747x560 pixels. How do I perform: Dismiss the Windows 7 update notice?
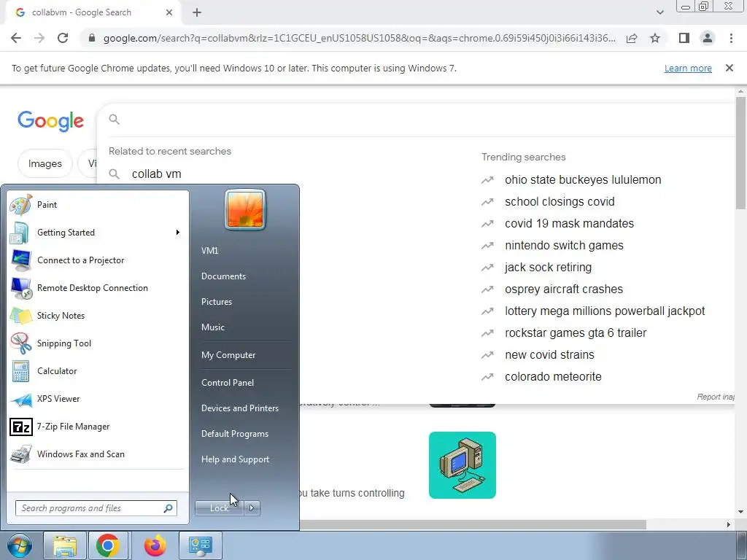tap(729, 68)
